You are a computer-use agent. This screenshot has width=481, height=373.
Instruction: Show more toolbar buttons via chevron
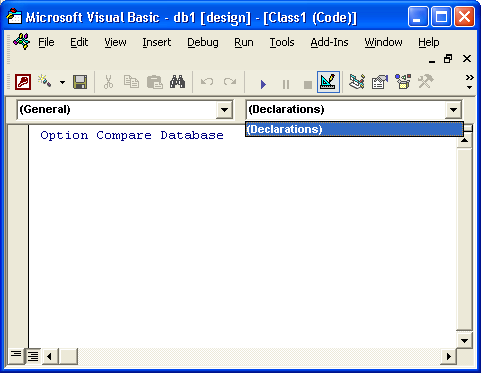(469, 82)
